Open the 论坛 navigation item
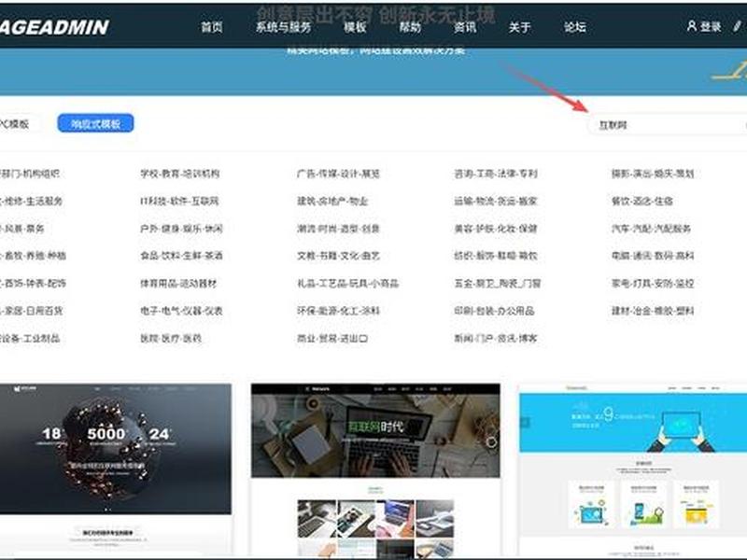 pyautogui.click(x=574, y=27)
